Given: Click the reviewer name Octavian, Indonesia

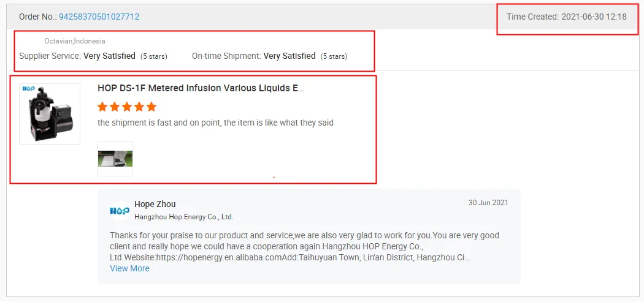Looking at the screenshot, I should pyautogui.click(x=75, y=41).
